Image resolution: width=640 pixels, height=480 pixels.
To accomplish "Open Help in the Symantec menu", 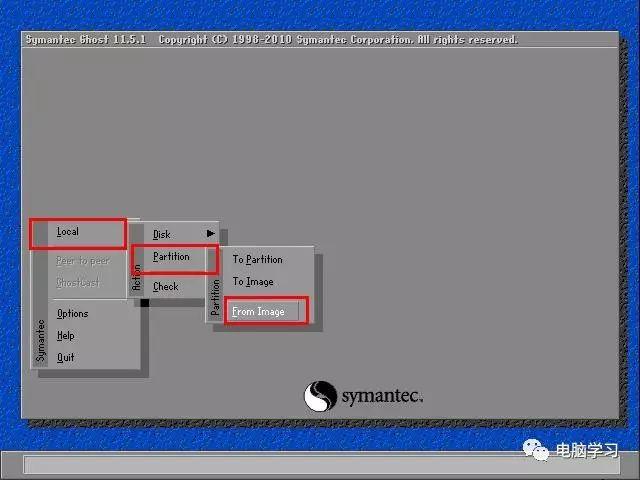I will click(x=66, y=336).
